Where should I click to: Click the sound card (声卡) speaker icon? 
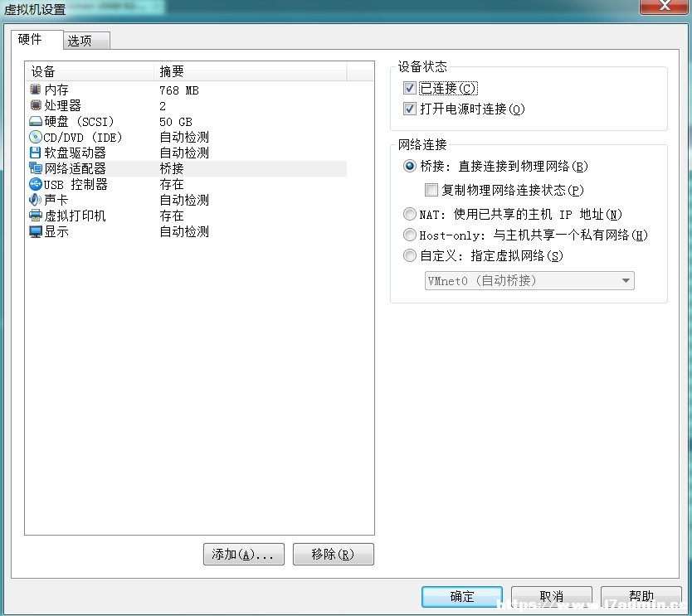(36, 200)
